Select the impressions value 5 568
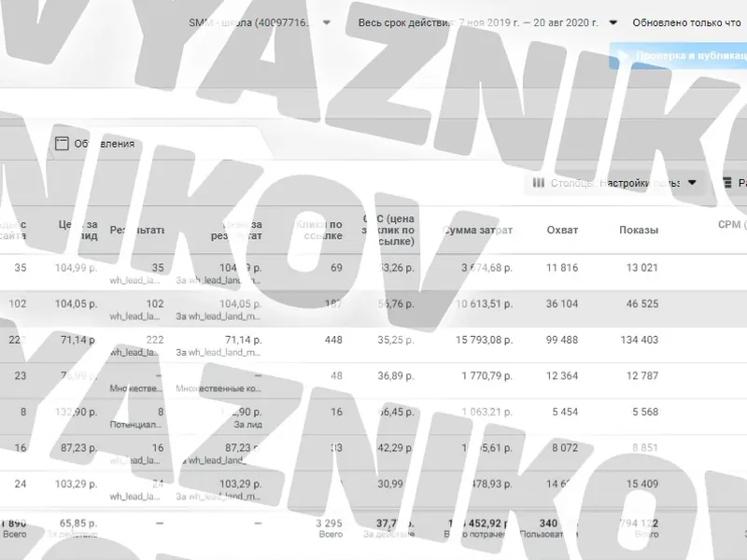This screenshot has height=560, width=747. point(645,412)
